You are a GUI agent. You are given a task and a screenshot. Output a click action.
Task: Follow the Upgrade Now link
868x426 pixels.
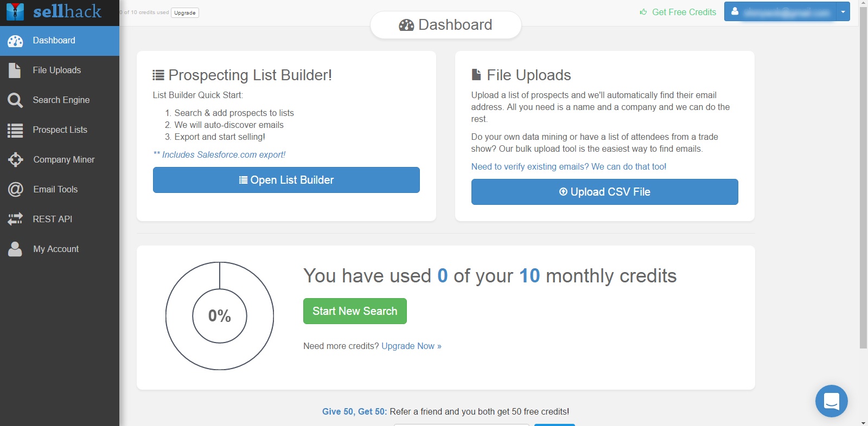(x=411, y=346)
